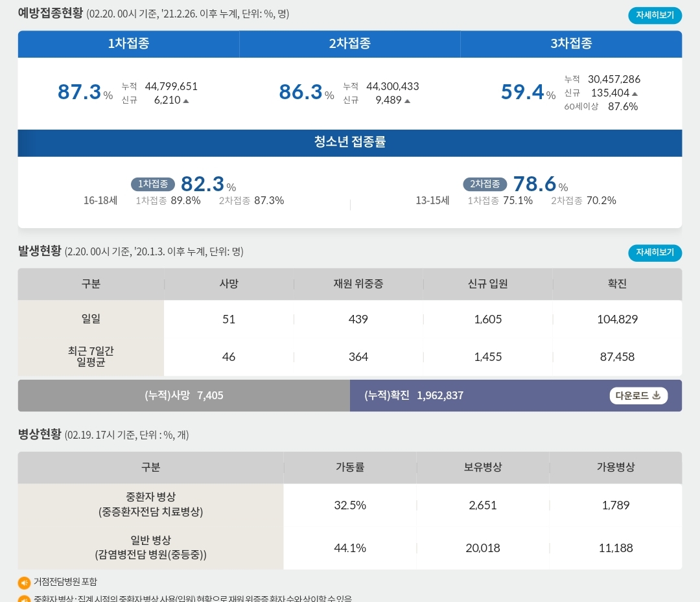
Task: Click the 13-15세 age label
Action: tap(432, 200)
